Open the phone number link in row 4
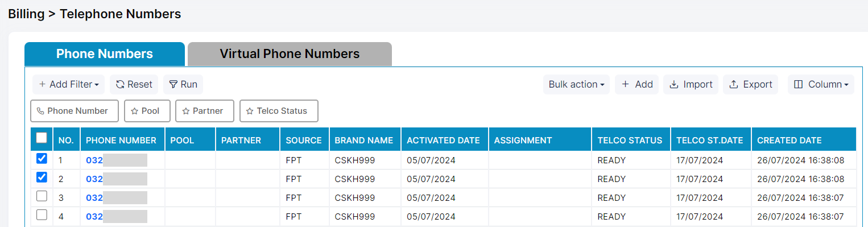This screenshot has width=868, height=227. [x=116, y=217]
